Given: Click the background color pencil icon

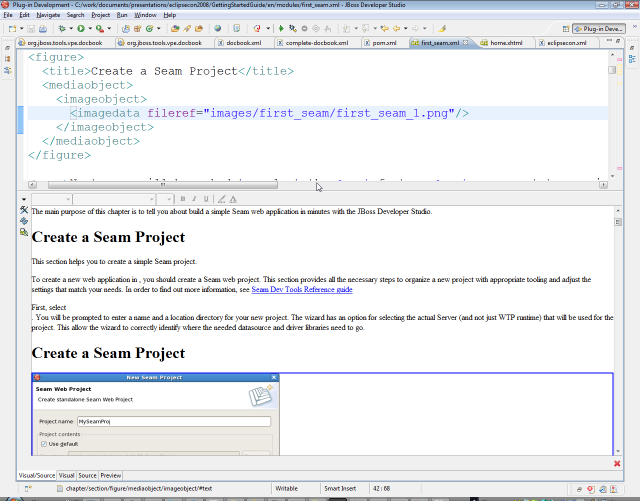Looking at the screenshot, I should point(222,199).
